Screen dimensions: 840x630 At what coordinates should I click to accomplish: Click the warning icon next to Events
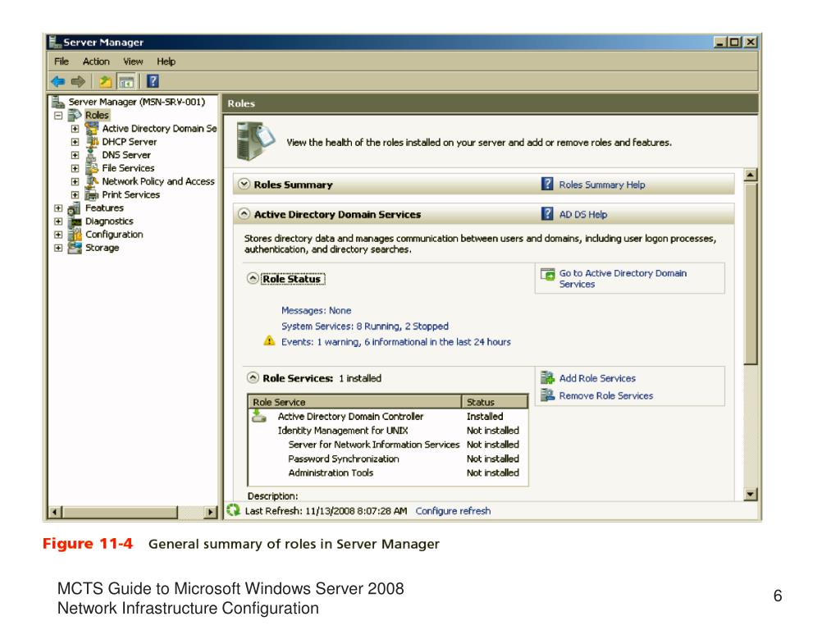pyautogui.click(x=269, y=341)
